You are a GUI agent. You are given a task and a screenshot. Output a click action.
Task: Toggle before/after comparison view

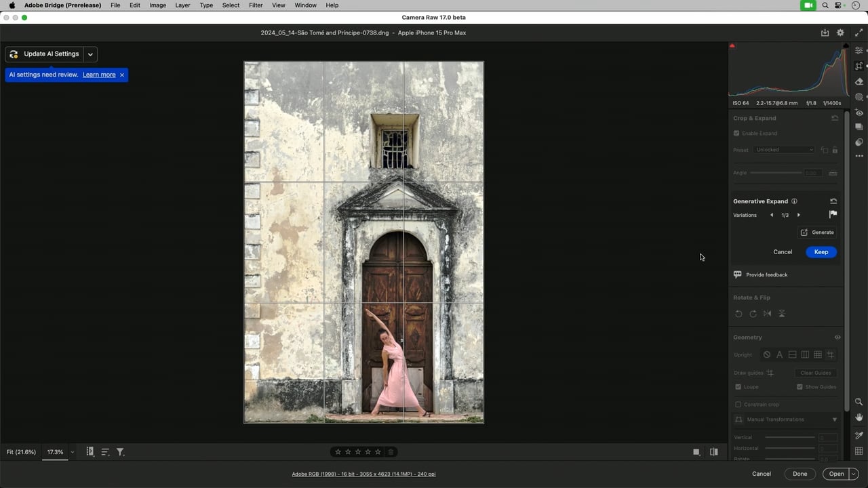point(713,452)
